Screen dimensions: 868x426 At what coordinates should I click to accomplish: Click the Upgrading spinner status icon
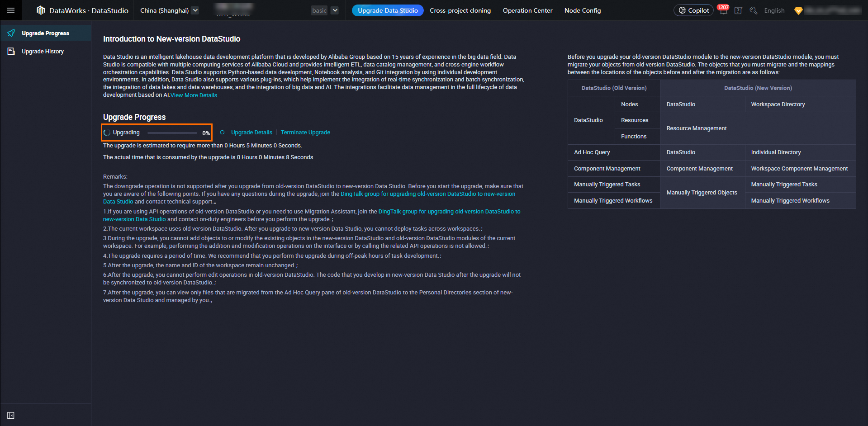(107, 133)
